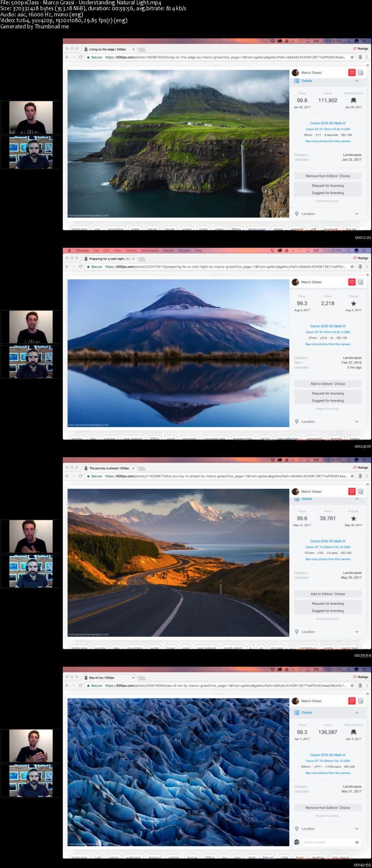This screenshot has height=868, width=372.
Task: Click the heart icon on 'Living on the edge' photo
Action: click(352, 73)
